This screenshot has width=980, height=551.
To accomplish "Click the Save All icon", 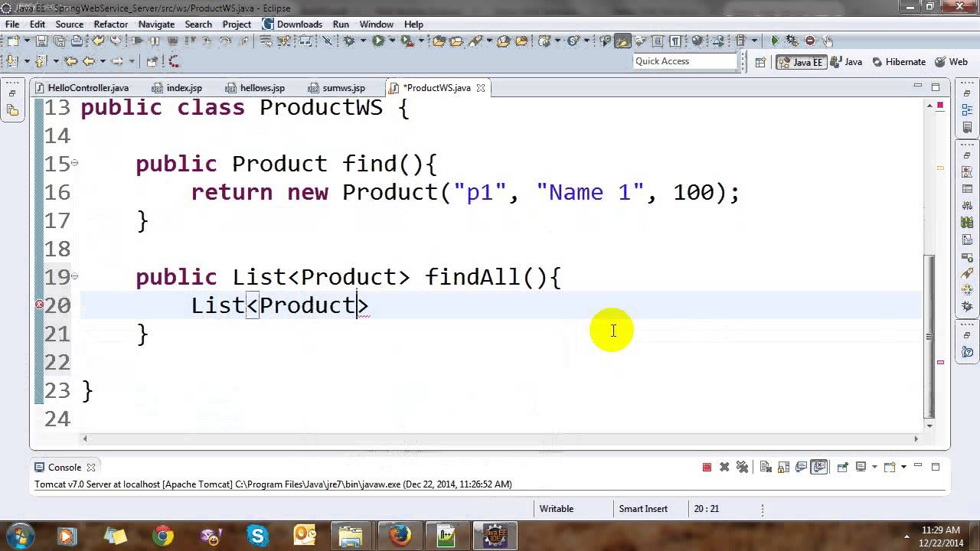I will (x=59, y=41).
